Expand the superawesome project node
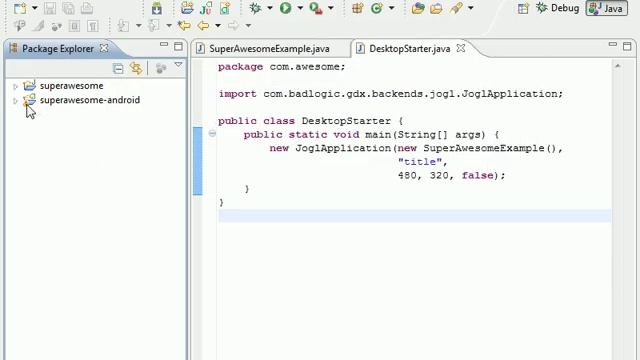The image size is (640, 360). tap(15, 87)
